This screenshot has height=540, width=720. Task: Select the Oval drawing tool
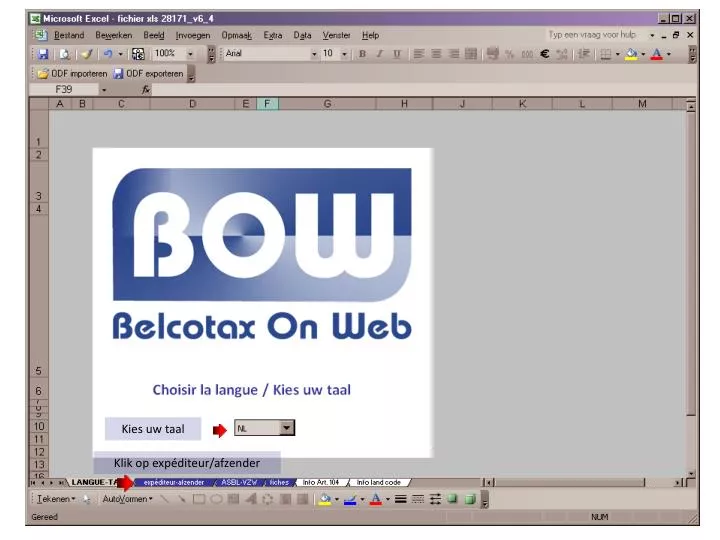point(216,499)
